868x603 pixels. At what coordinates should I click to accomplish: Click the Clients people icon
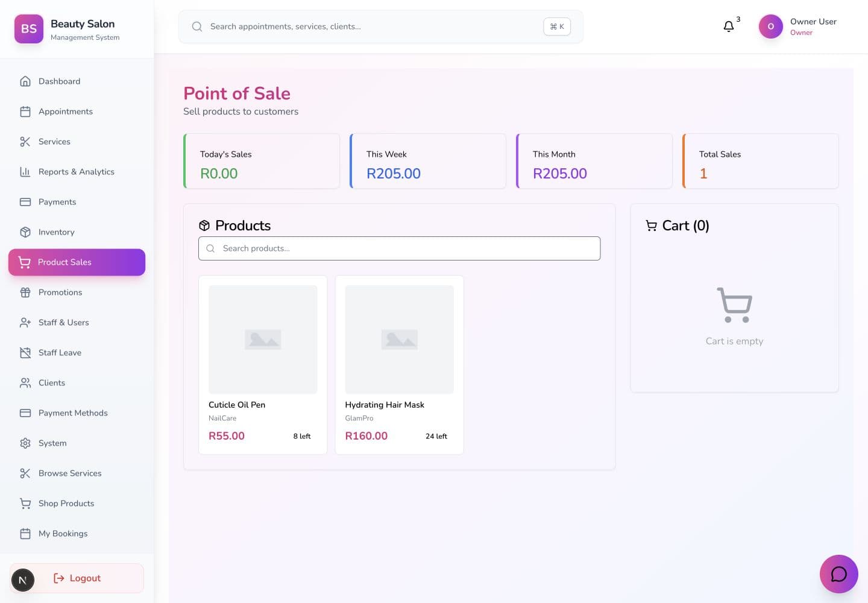click(x=25, y=383)
